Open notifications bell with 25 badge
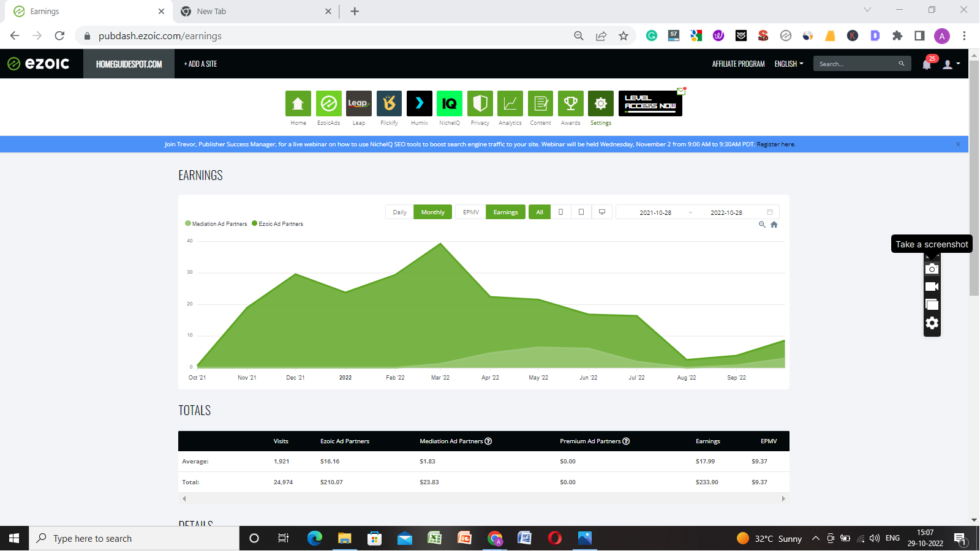This screenshot has width=980, height=551. click(x=927, y=64)
